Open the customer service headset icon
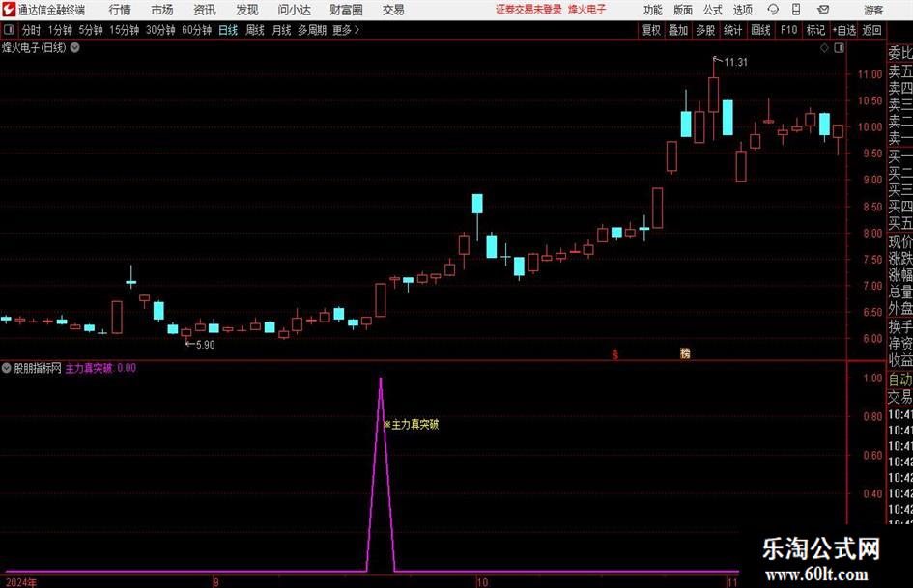 point(773,10)
